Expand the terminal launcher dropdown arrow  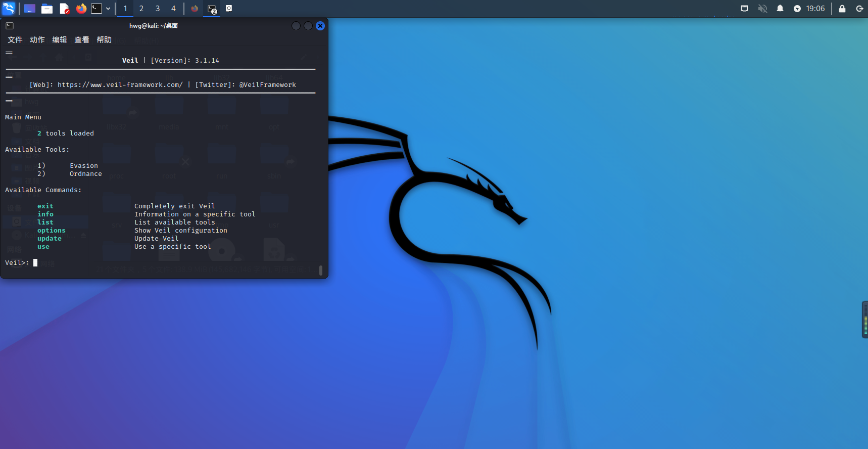(x=108, y=9)
